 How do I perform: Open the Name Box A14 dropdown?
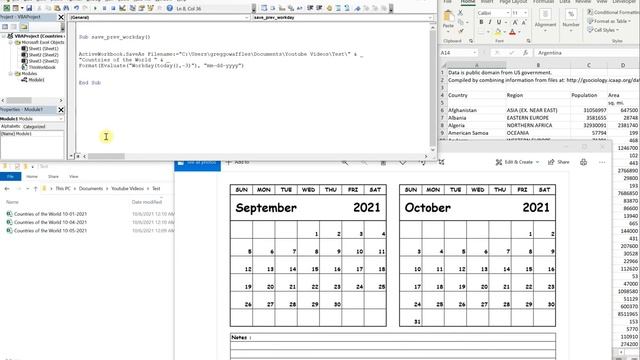(475, 53)
